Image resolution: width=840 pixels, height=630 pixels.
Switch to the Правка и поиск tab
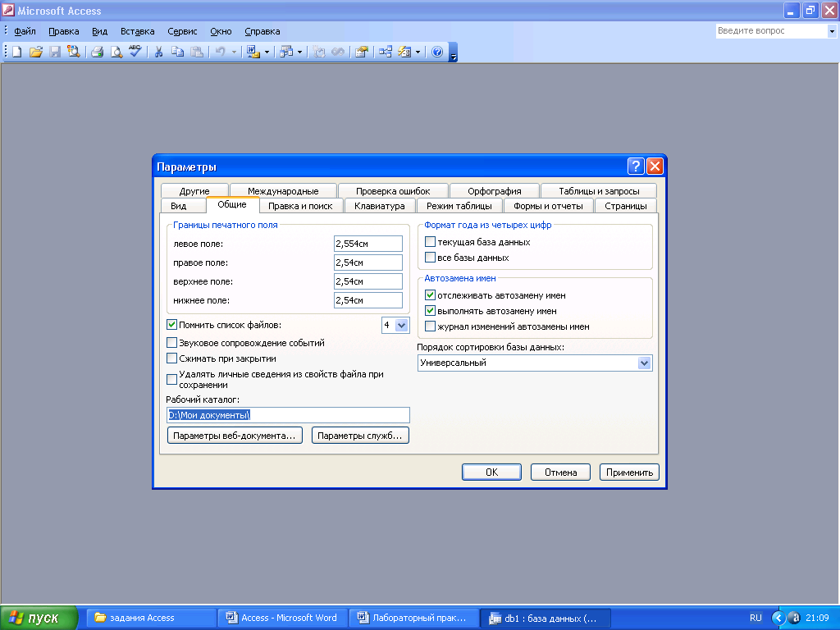300,206
